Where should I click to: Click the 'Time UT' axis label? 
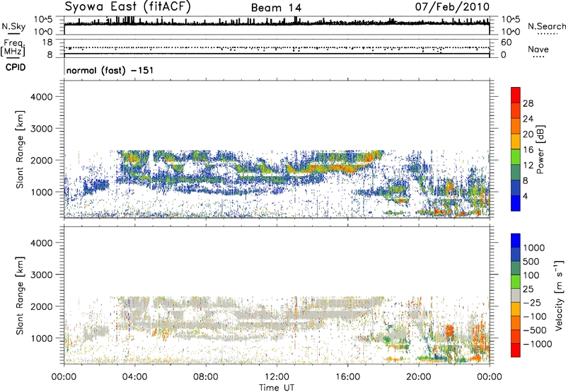point(277,388)
